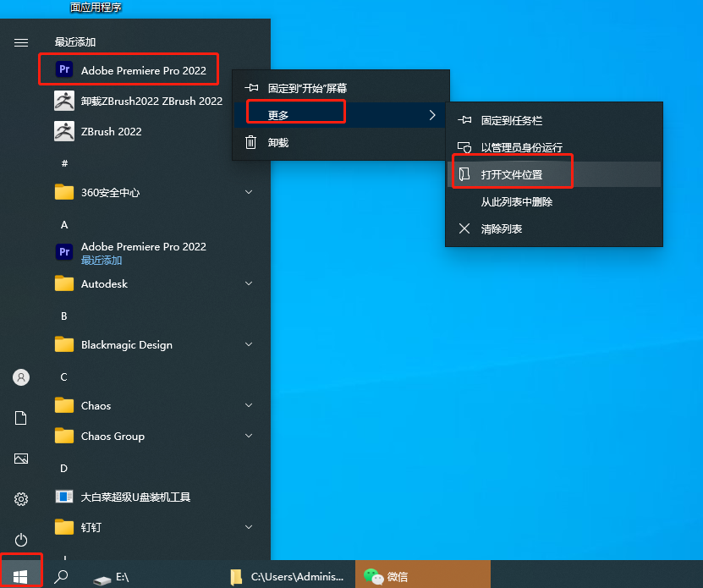The image size is (703, 588).
Task: Choose 从此列表中删除 in the submenu
Action: point(554,202)
